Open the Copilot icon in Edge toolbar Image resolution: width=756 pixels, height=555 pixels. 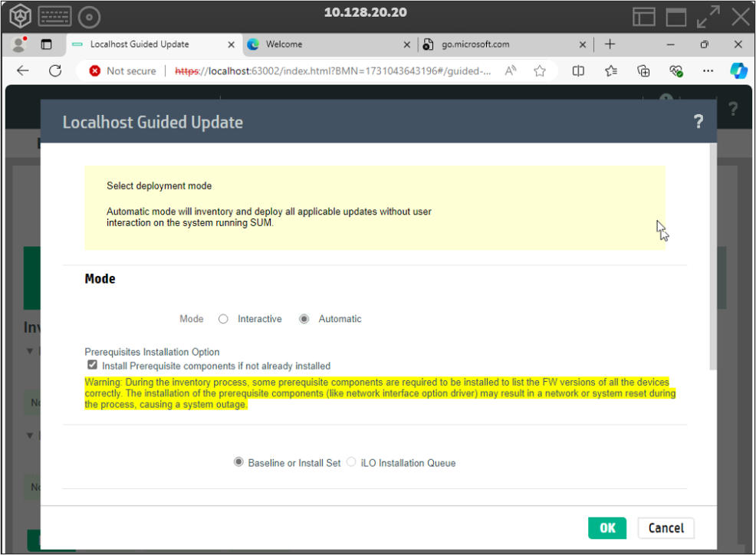(x=738, y=71)
